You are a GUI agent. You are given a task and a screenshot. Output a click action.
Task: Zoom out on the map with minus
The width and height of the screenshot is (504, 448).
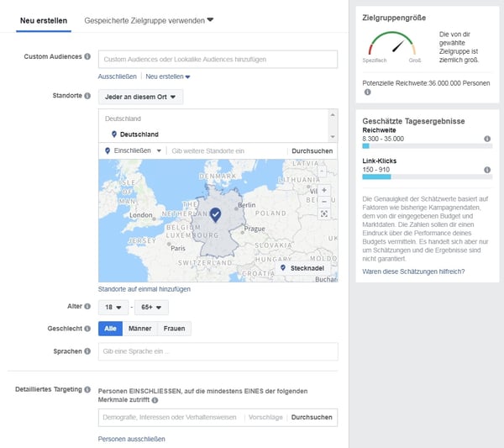324,202
